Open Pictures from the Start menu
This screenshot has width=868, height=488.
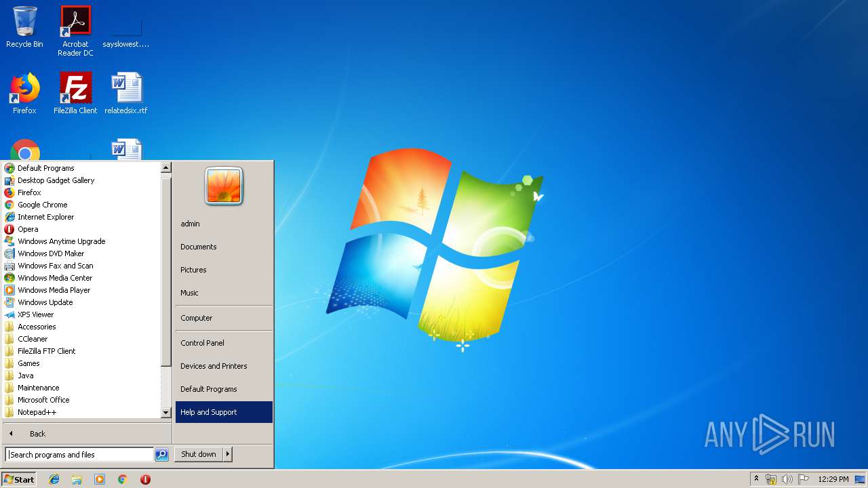(224, 270)
